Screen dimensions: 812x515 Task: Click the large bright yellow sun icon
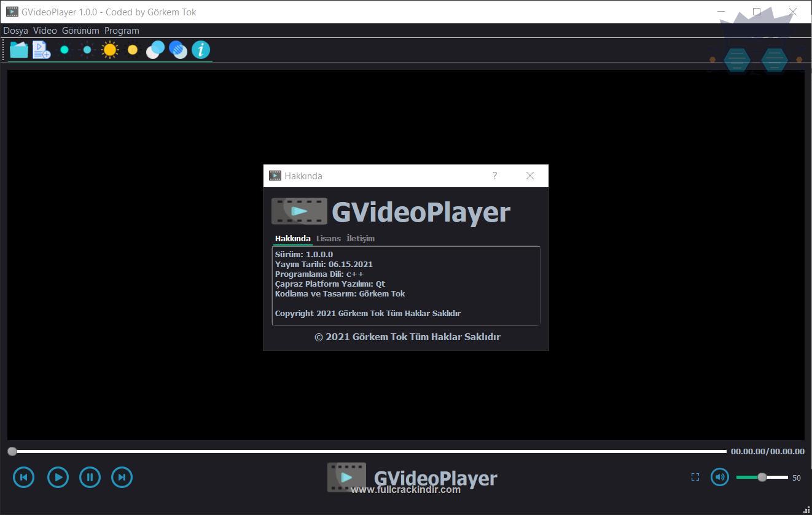click(110, 50)
